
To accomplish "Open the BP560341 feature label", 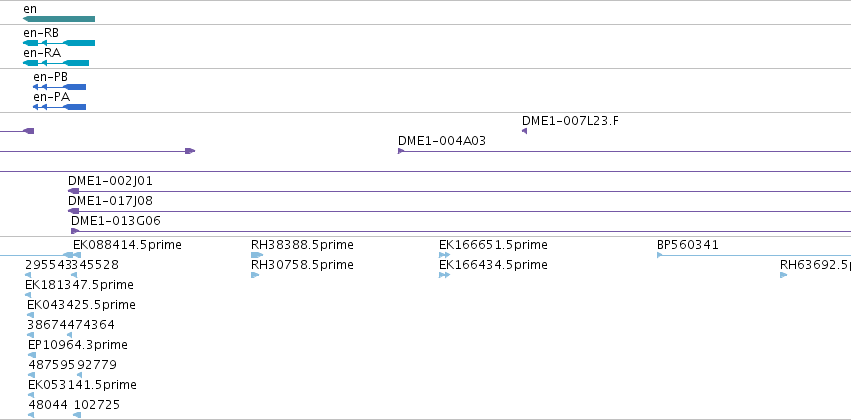I will 688,245.
